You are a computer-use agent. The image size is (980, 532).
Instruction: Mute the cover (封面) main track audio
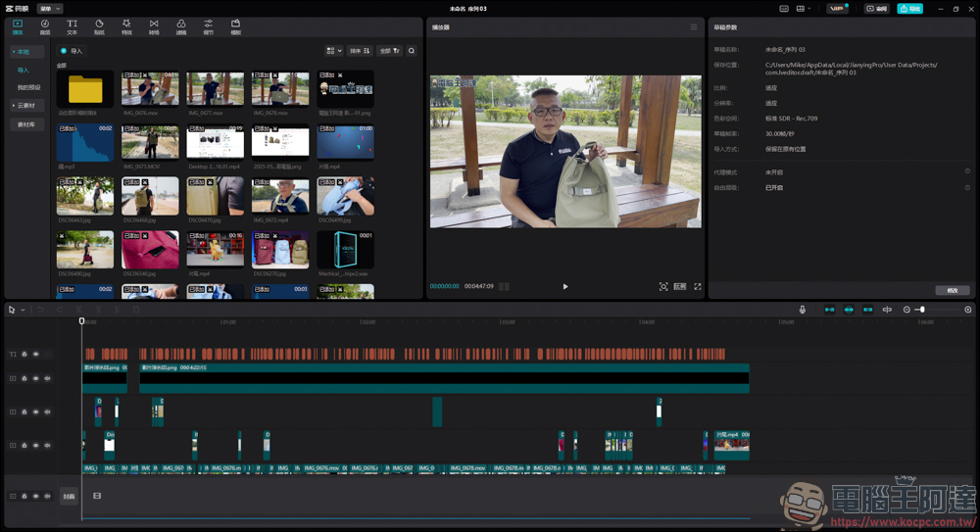point(47,496)
